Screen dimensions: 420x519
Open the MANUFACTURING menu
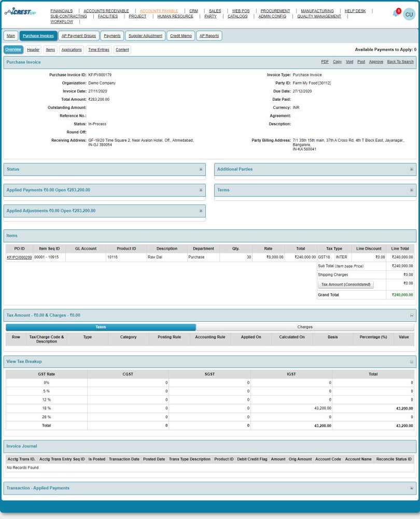(x=317, y=10)
